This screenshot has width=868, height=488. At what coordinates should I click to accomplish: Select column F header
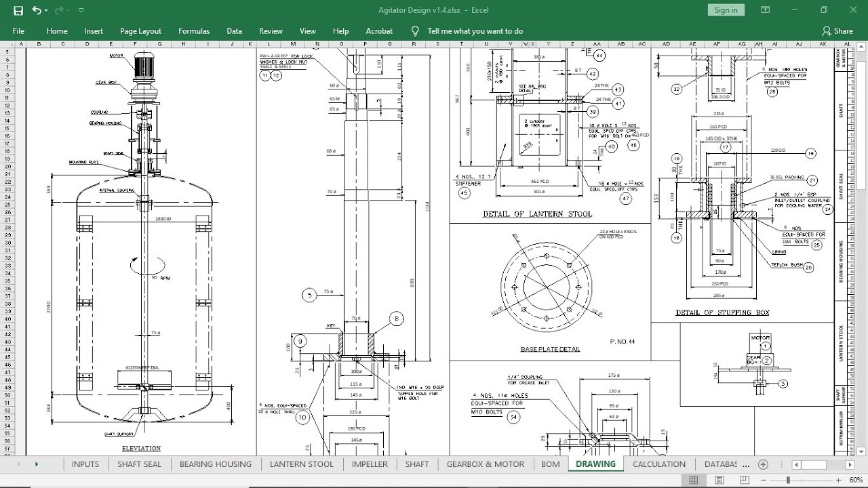tap(135, 44)
